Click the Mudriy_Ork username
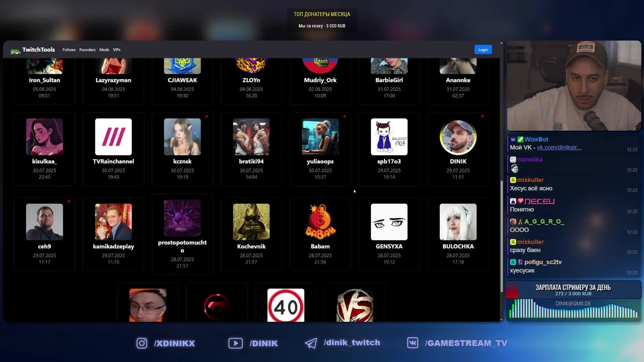The image size is (644, 362). click(x=320, y=80)
